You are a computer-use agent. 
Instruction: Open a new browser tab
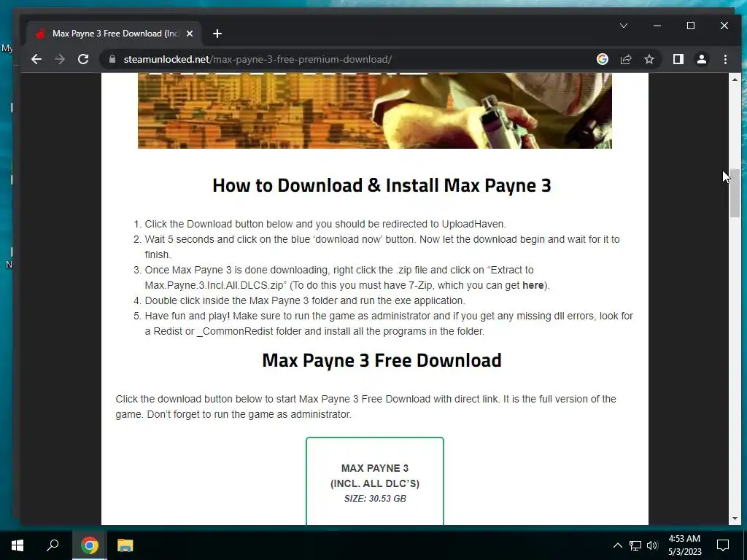click(x=217, y=34)
